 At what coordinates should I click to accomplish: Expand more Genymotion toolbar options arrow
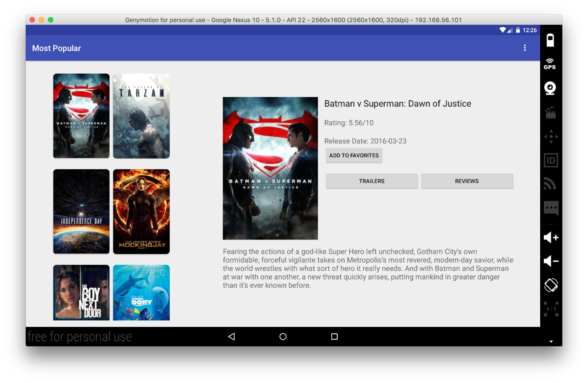point(551,342)
